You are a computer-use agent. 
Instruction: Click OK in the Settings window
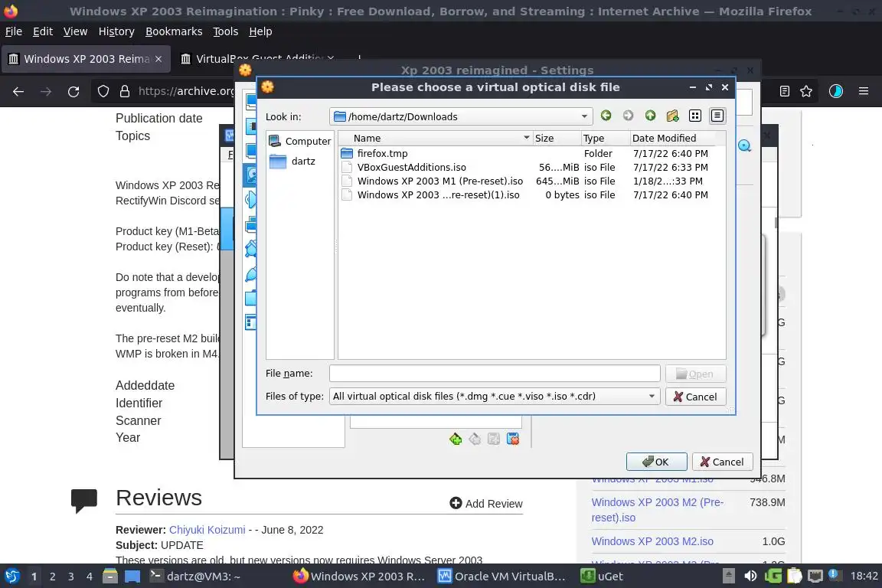coord(656,462)
